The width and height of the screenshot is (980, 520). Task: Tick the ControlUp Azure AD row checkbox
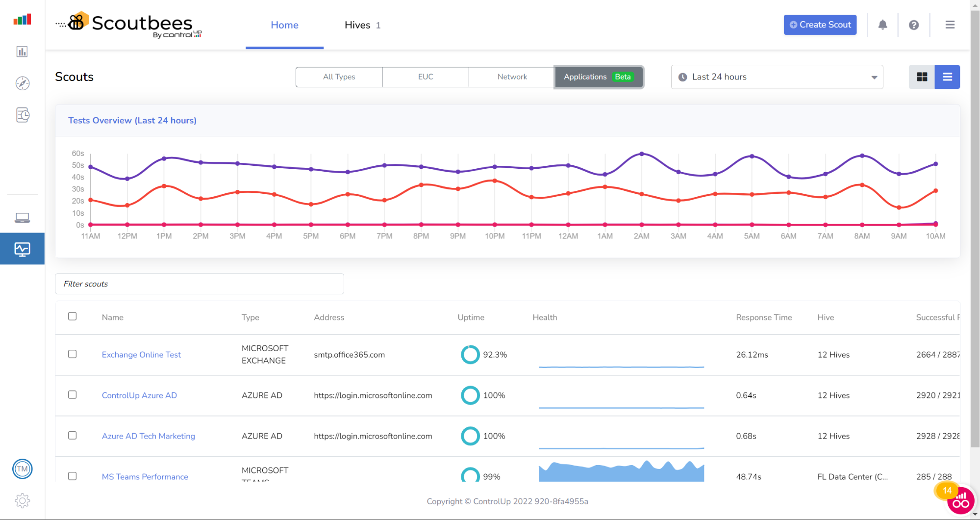pyautogui.click(x=73, y=395)
